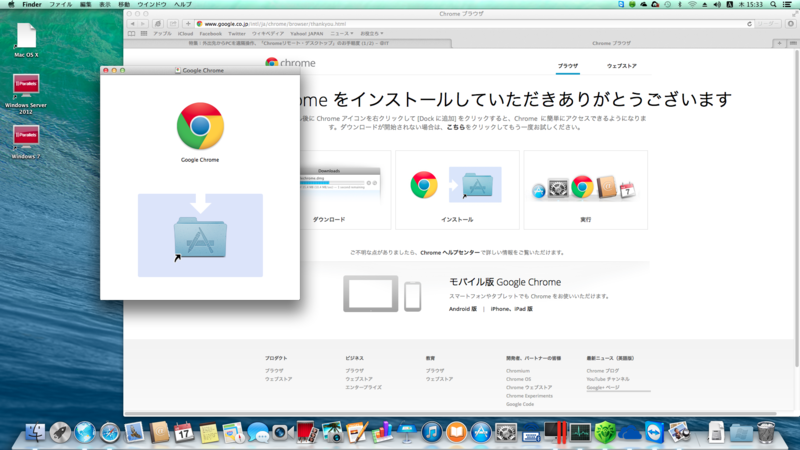800x450 pixels.
Task: Click Safari's share button in toolbar
Action: [x=173, y=24]
